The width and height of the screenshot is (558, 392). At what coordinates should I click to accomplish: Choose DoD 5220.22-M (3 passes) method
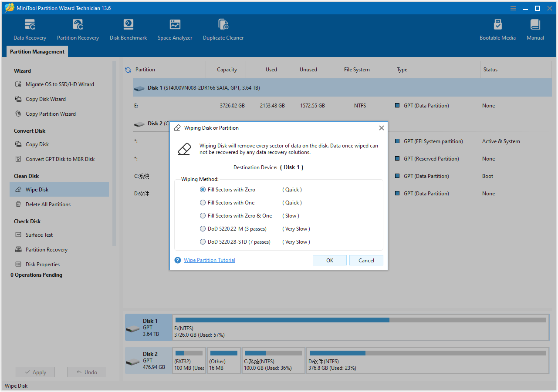pyautogui.click(x=203, y=228)
